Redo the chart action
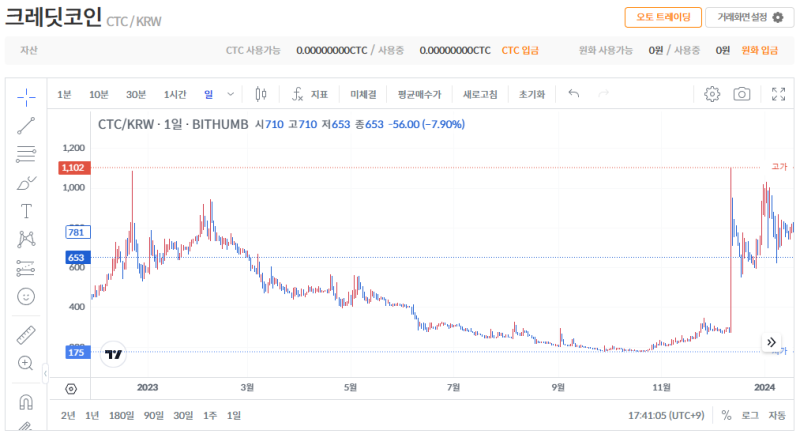The image size is (800, 434). click(x=604, y=93)
